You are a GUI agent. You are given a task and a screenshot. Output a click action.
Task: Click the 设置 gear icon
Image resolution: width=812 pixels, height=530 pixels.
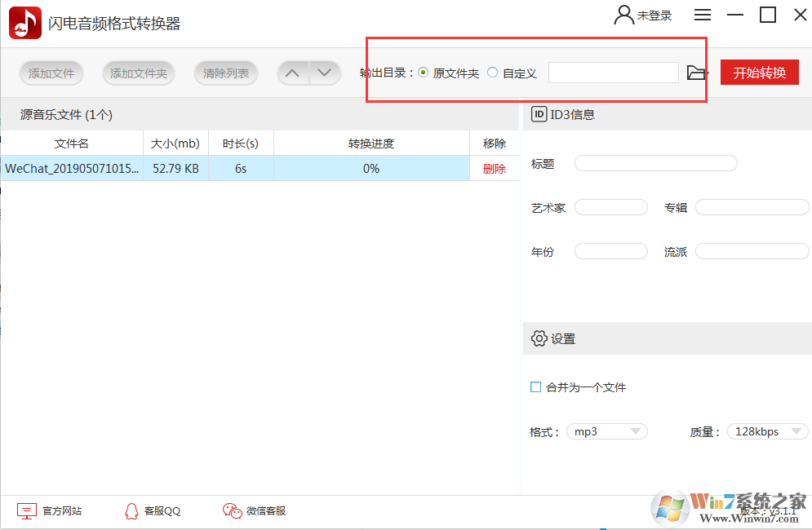(539, 338)
